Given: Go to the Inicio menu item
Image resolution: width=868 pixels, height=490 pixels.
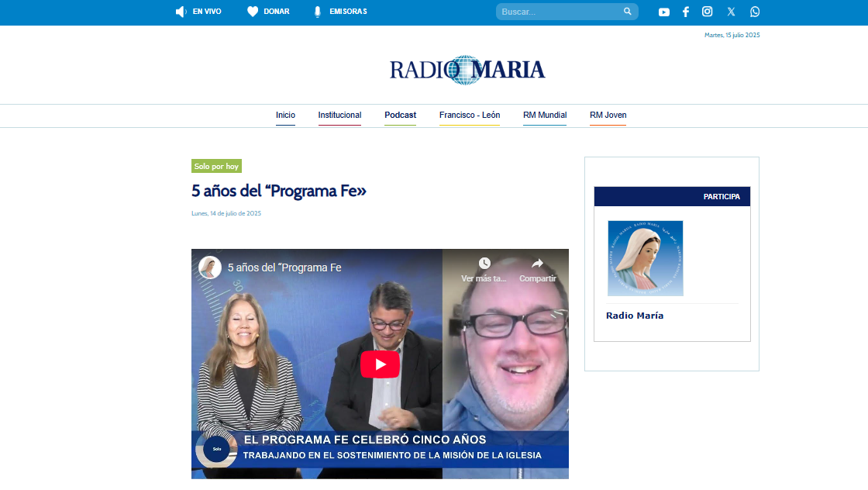Looking at the screenshot, I should point(286,116).
